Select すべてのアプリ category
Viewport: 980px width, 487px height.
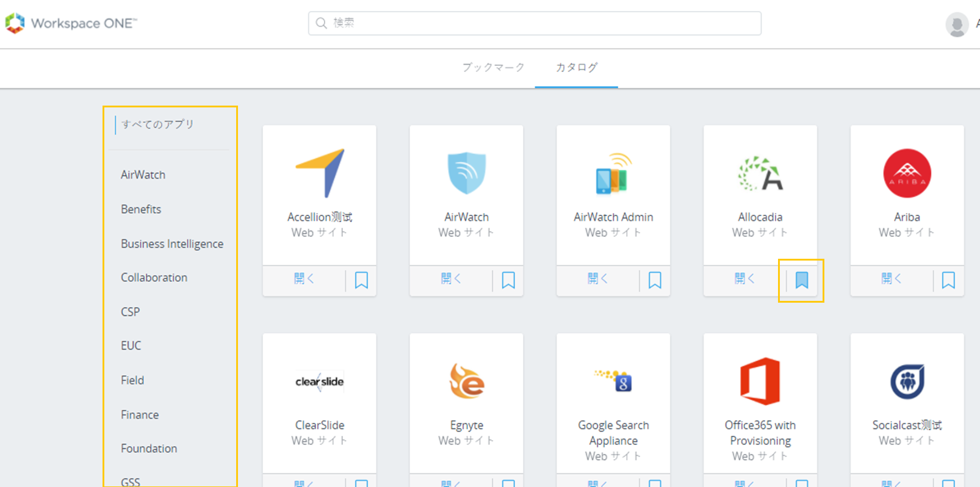coord(157,124)
